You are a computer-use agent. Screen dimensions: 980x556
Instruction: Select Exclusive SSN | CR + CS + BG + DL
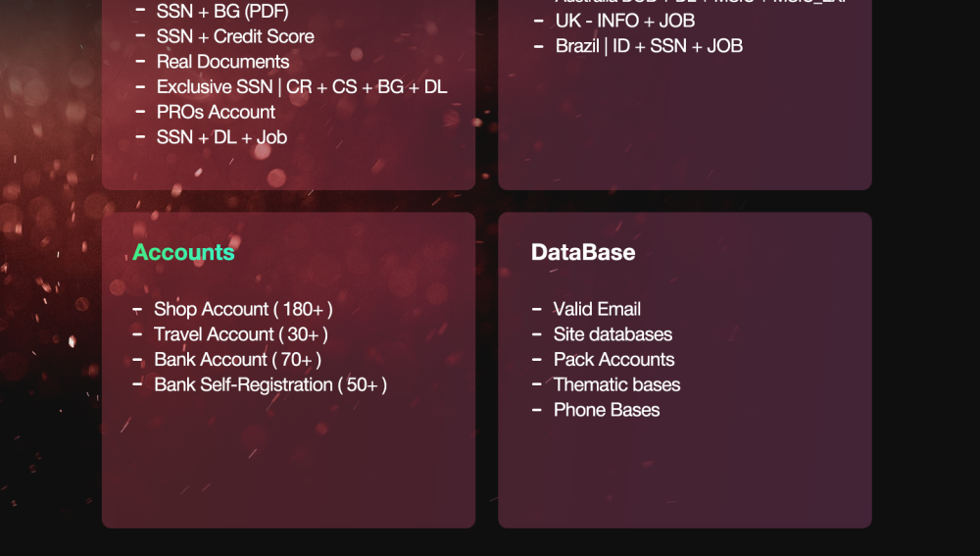point(302,86)
